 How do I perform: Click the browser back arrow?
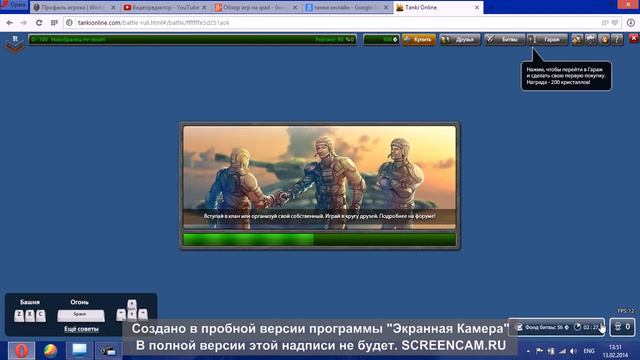(9, 23)
